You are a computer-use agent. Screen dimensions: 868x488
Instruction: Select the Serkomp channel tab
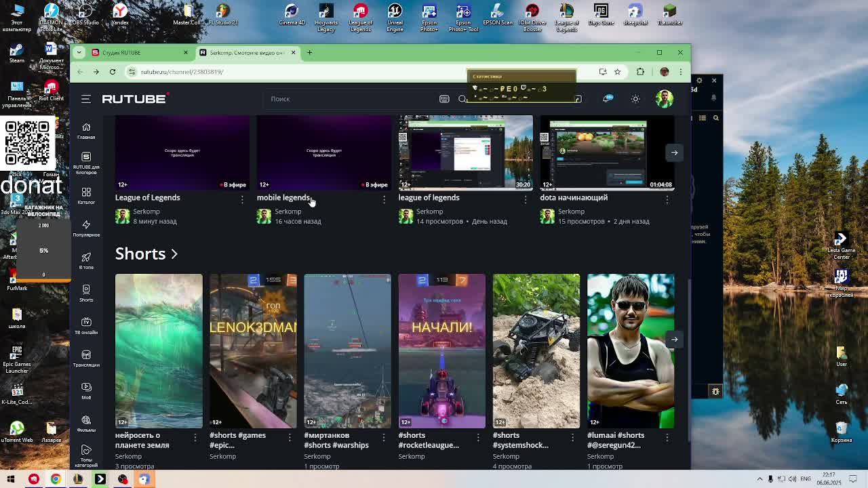(x=246, y=52)
